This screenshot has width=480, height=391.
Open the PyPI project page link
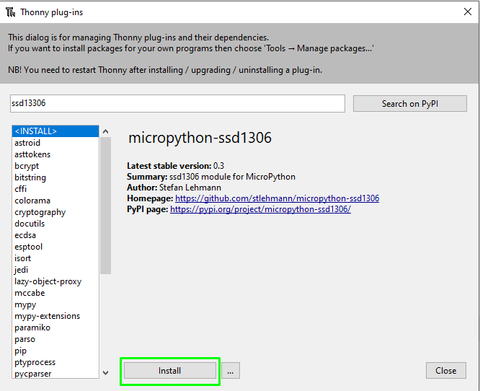(260, 209)
